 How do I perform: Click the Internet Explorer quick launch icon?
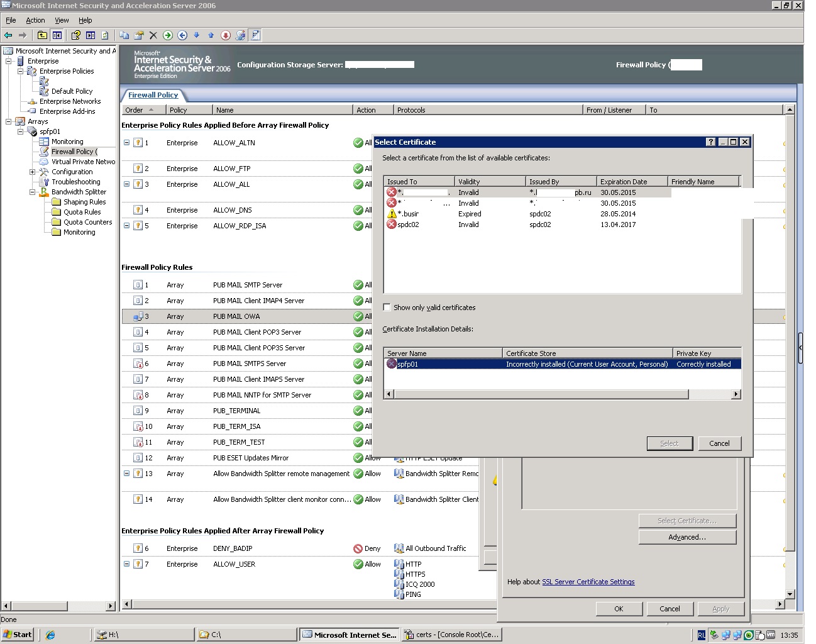[x=50, y=635]
